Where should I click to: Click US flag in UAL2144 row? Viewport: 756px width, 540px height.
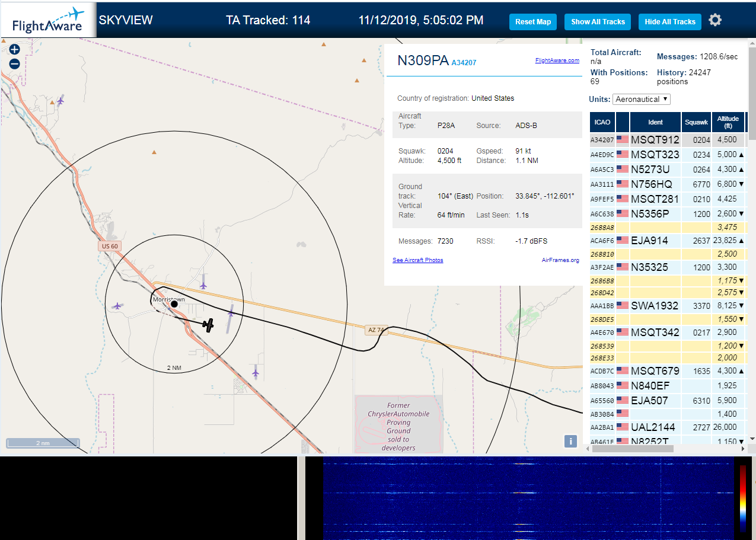623,427
